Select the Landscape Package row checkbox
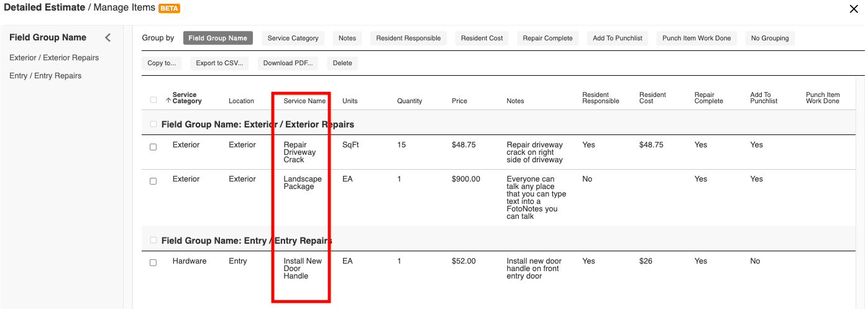Viewport: 868px width, 309px height. tap(153, 182)
